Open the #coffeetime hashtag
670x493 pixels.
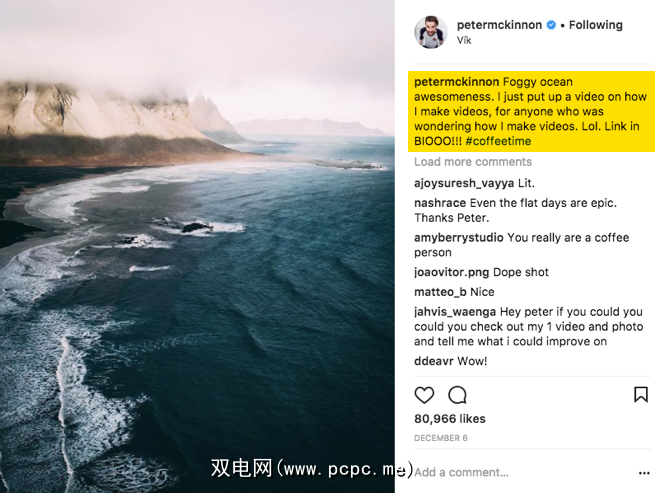click(498, 141)
